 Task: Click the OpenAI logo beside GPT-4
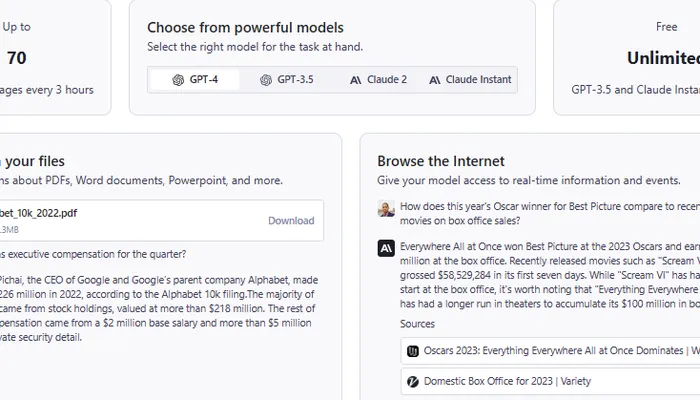[x=178, y=80]
